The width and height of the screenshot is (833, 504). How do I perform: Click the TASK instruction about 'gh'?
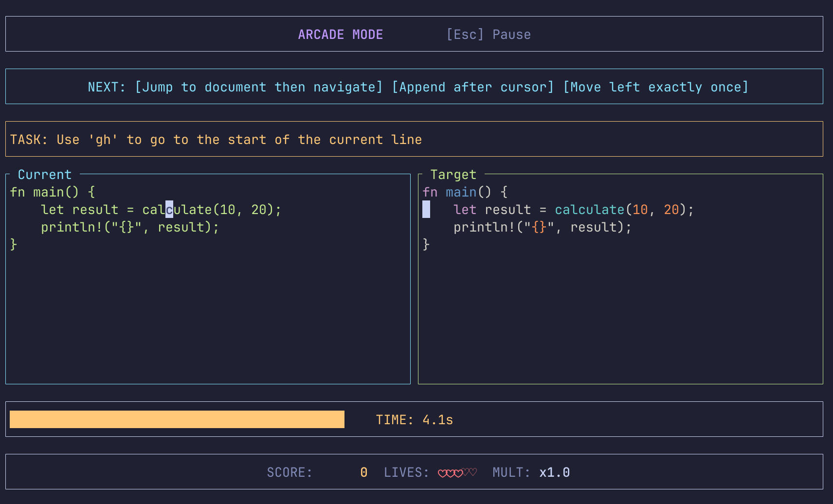coord(216,140)
